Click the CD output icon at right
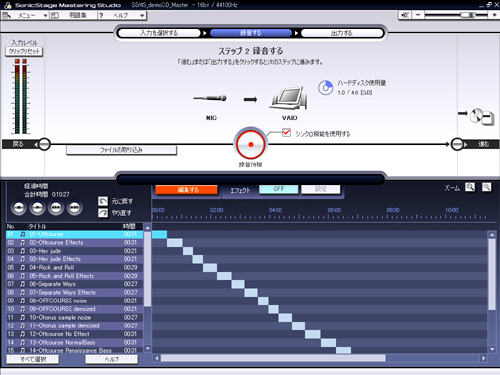Viewport: 500px width, 375px height. (x=482, y=117)
